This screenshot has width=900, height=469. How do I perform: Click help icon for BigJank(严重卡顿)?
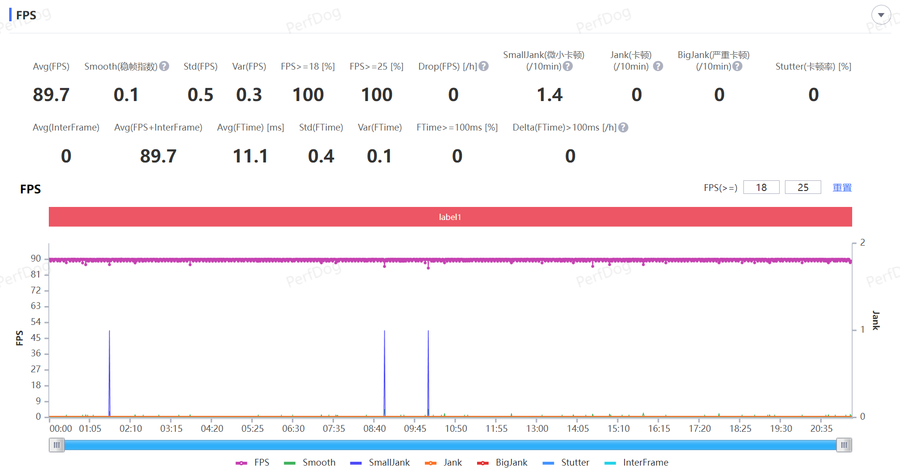(737, 67)
